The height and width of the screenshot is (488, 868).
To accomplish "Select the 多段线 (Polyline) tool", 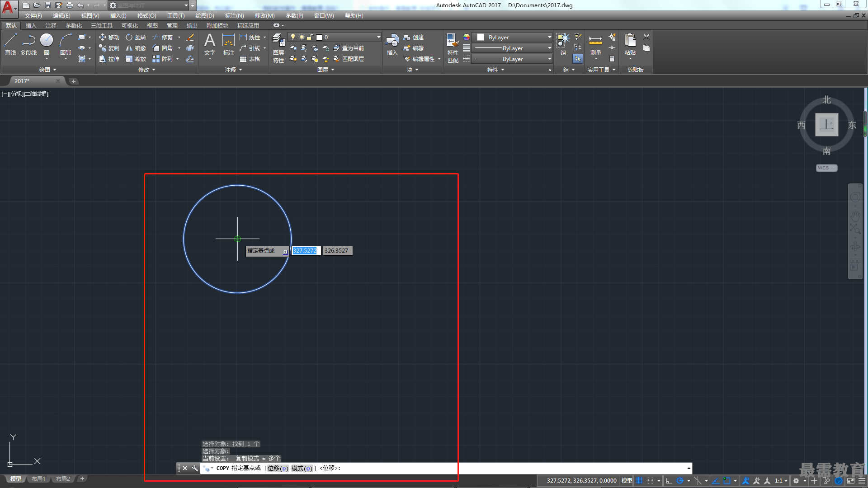I will tap(28, 44).
